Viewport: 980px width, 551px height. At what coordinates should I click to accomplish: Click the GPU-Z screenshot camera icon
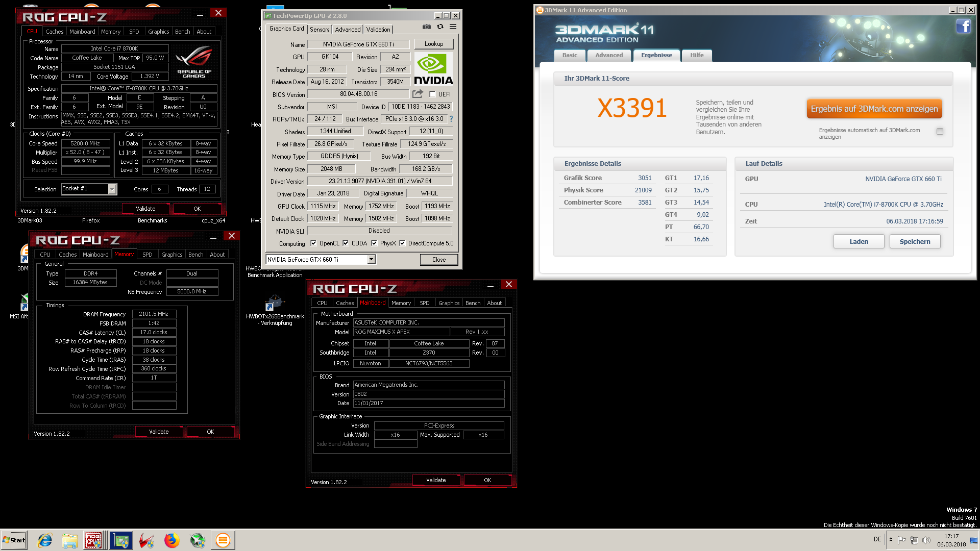tap(427, 27)
